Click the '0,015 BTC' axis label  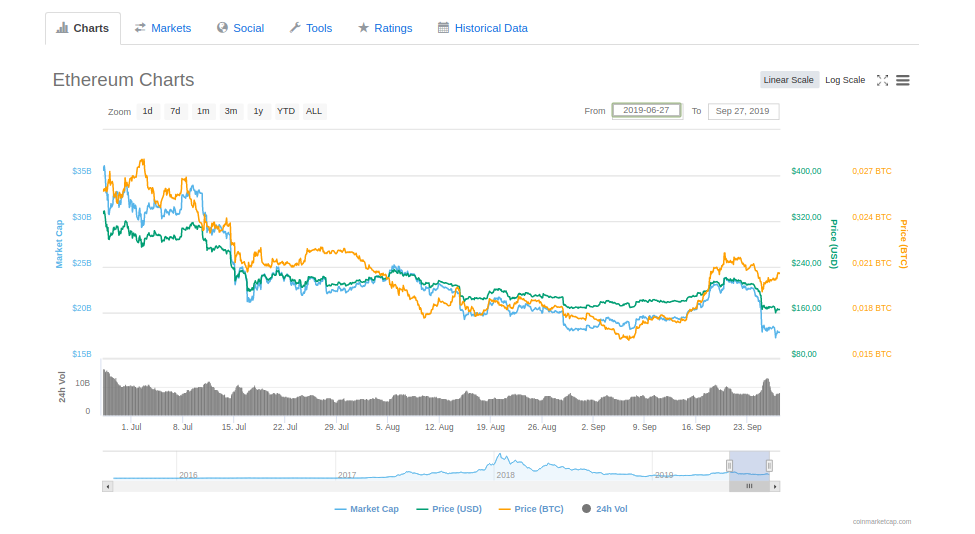point(872,354)
